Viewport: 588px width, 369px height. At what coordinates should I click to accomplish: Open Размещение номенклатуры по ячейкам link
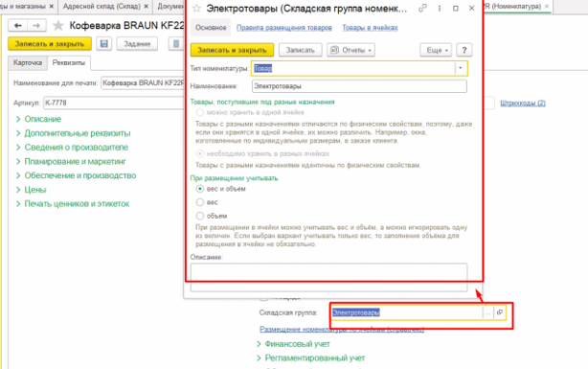pyautogui.click(x=342, y=329)
